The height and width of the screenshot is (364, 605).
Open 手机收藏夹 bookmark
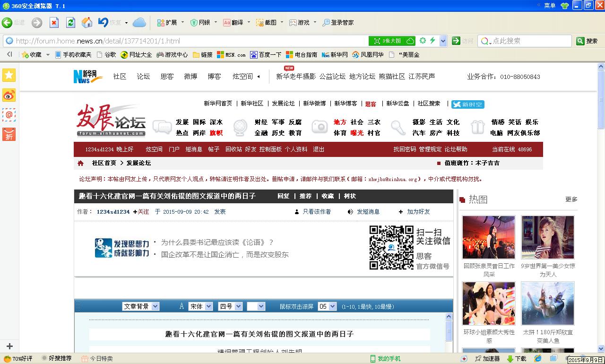click(x=73, y=55)
